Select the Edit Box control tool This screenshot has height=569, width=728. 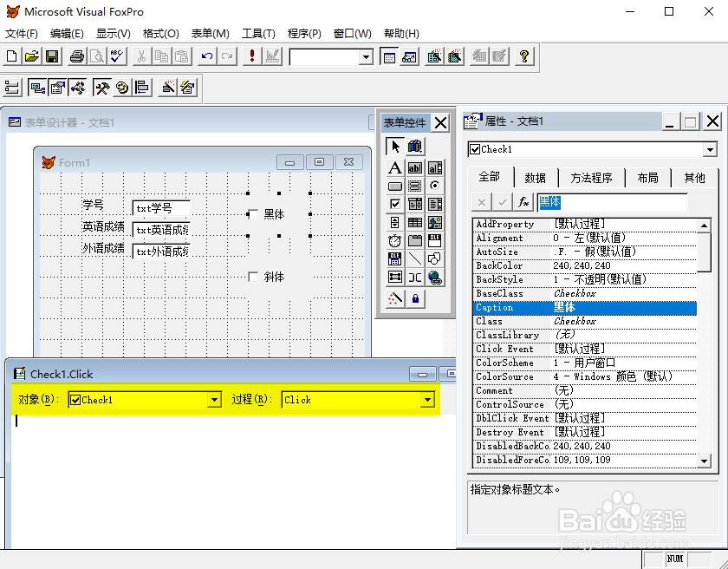pos(435,167)
